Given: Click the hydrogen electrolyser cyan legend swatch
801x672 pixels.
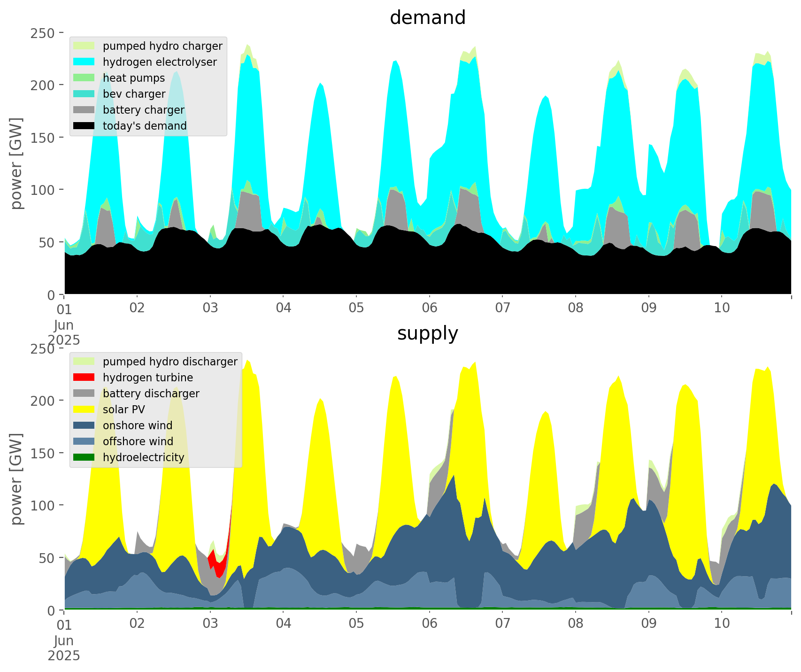Looking at the screenshot, I should click(x=85, y=62).
